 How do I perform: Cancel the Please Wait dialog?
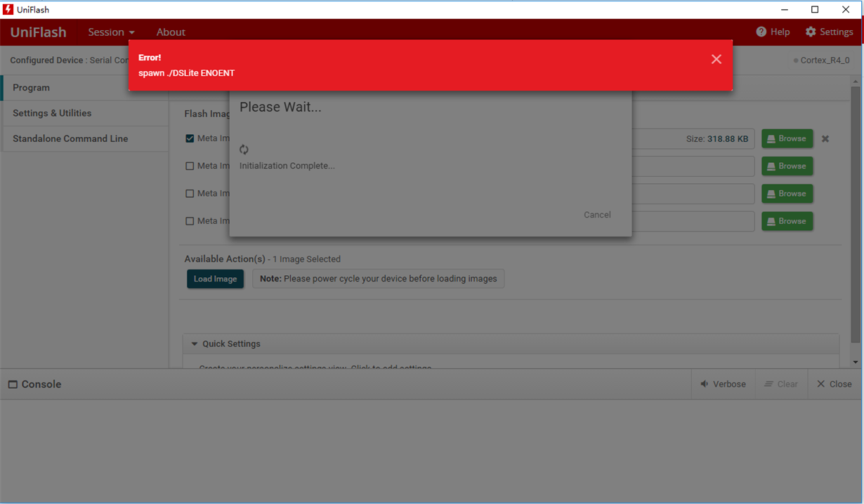pyautogui.click(x=597, y=215)
